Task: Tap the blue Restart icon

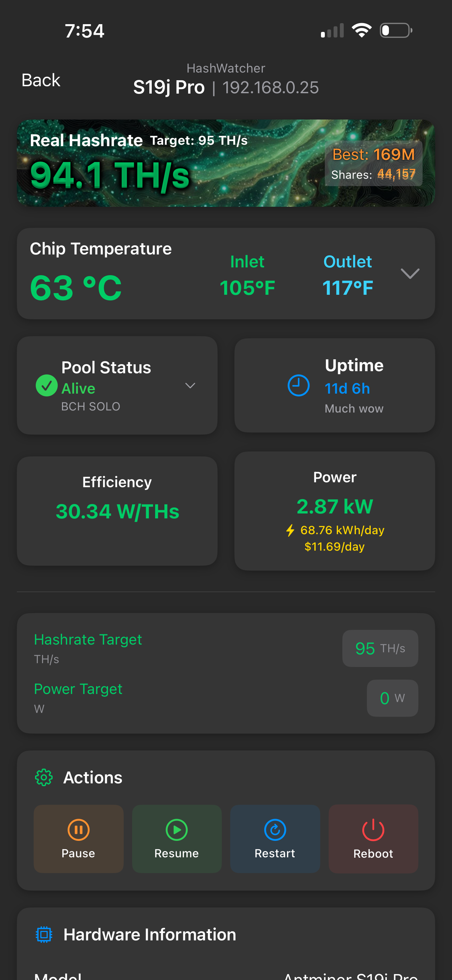Action: [275, 829]
